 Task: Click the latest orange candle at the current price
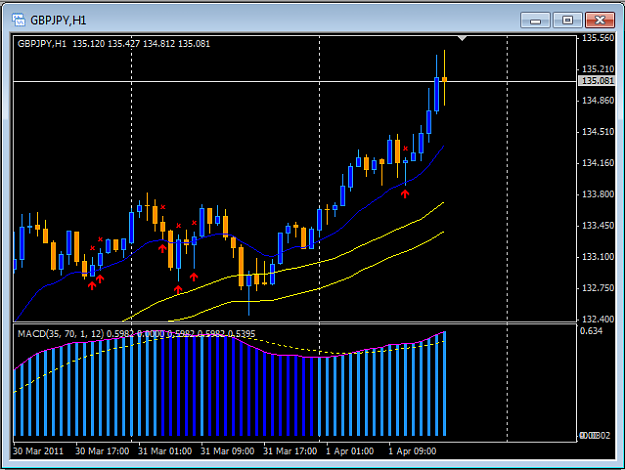tap(444, 79)
